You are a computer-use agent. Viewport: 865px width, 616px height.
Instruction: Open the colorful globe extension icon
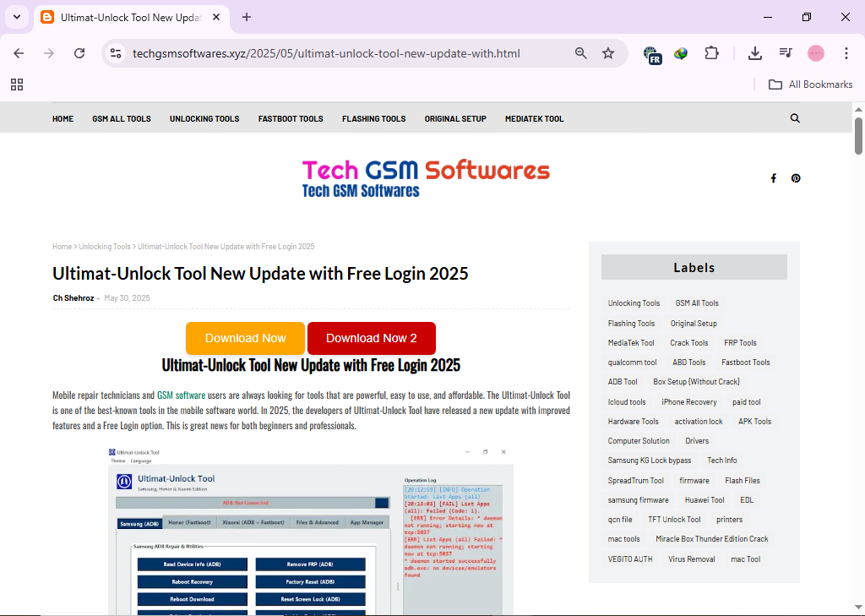(681, 53)
